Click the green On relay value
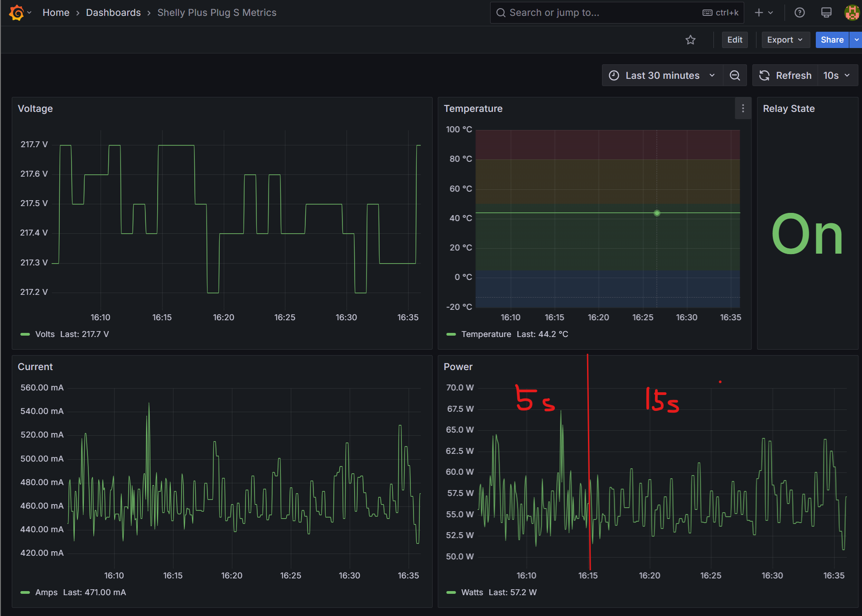Viewport: 862px width, 616px height. click(x=807, y=234)
